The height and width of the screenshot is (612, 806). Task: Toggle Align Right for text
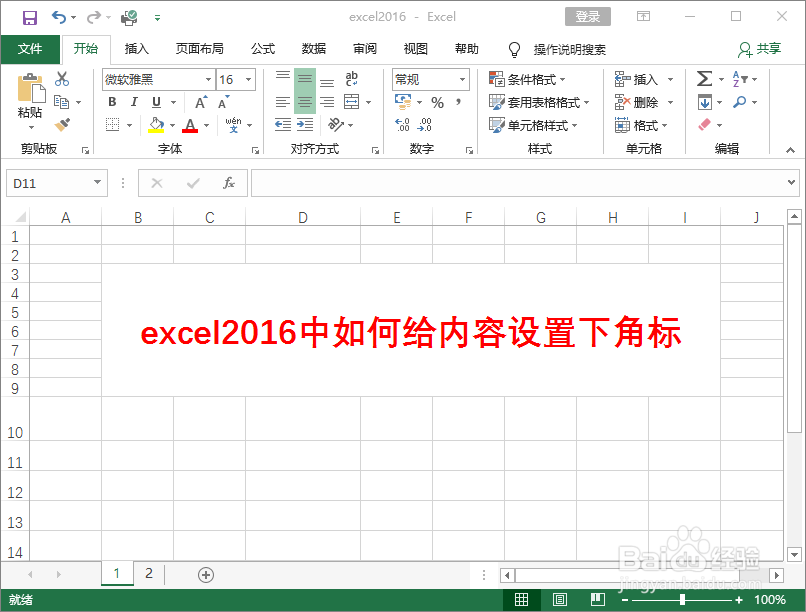pyautogui.click(x=327, y=102)
